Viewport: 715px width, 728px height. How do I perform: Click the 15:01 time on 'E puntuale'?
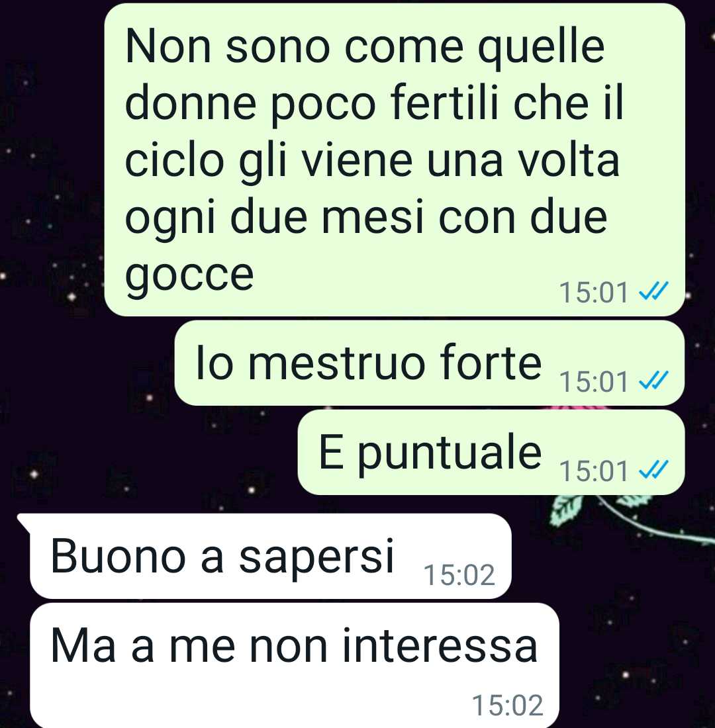pos(593,471)
